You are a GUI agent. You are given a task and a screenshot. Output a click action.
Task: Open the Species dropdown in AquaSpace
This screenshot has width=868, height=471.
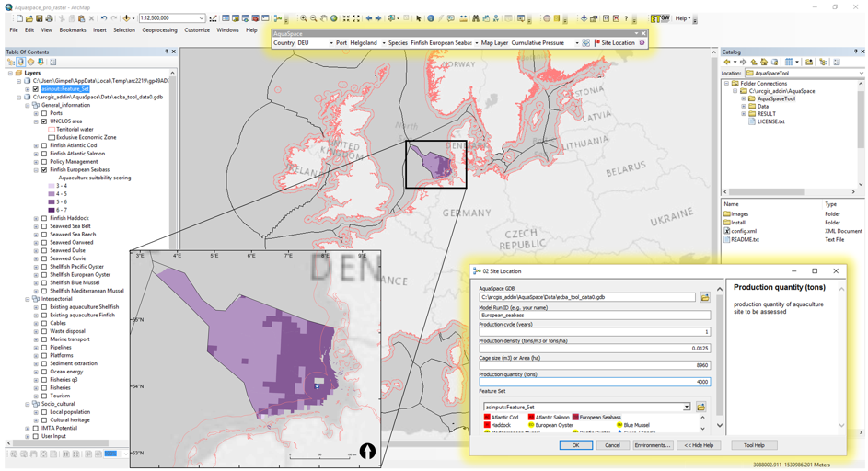[477, 43]
